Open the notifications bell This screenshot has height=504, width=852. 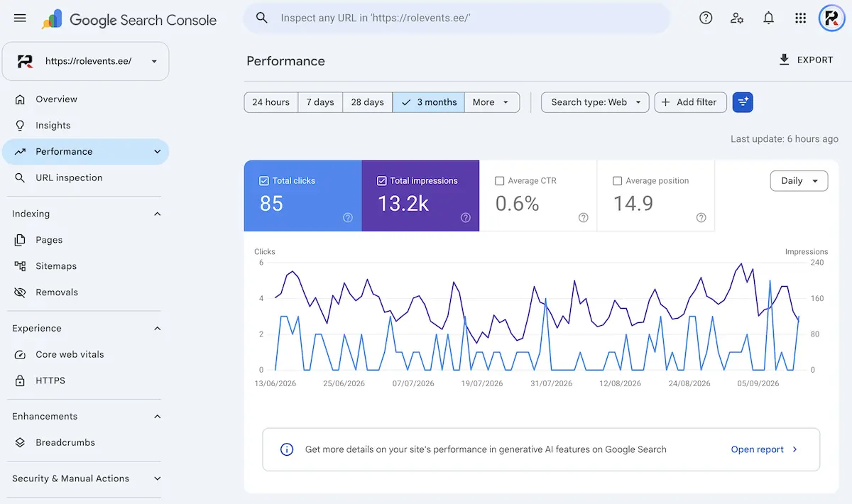point(768,18)
